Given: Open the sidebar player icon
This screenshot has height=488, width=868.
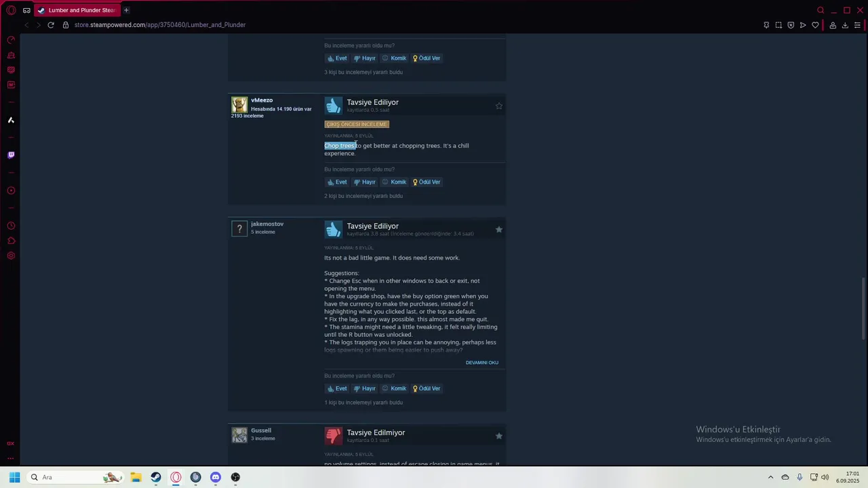Looking at the screenshot, I should (x=11, y=190).
